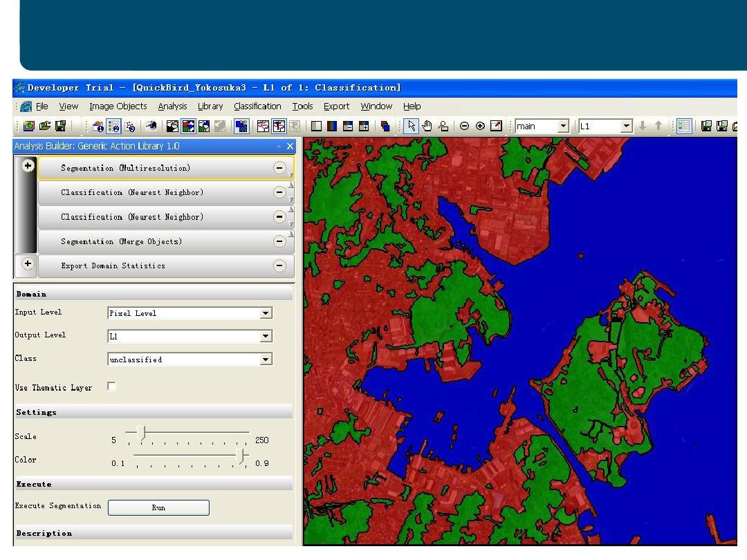Toggle the process tree list icon
The width and height of the screenshot is (747, 560).
pyautogui.click(x=684, y=126)
